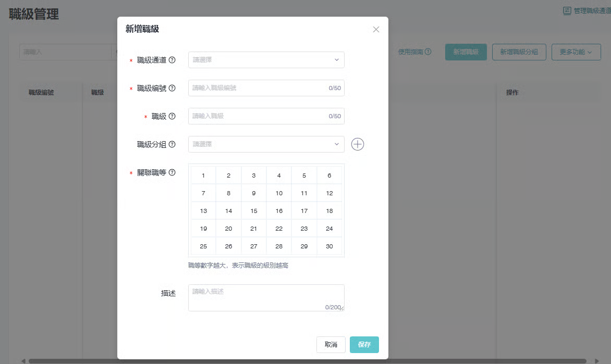
Task: Open the 職級通道 dropdown
Action: pyautogui.click(x=266, y=60)
